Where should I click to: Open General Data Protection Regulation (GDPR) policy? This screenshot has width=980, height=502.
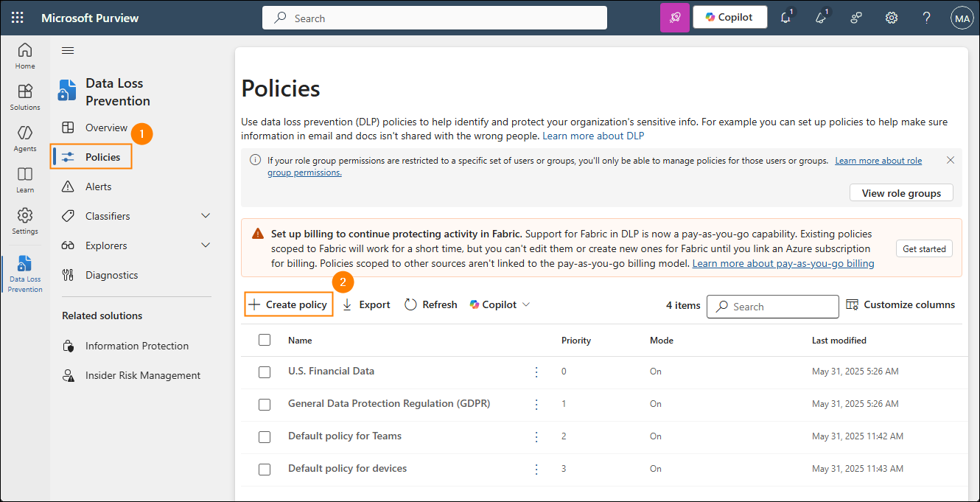(x=389, y=404)
